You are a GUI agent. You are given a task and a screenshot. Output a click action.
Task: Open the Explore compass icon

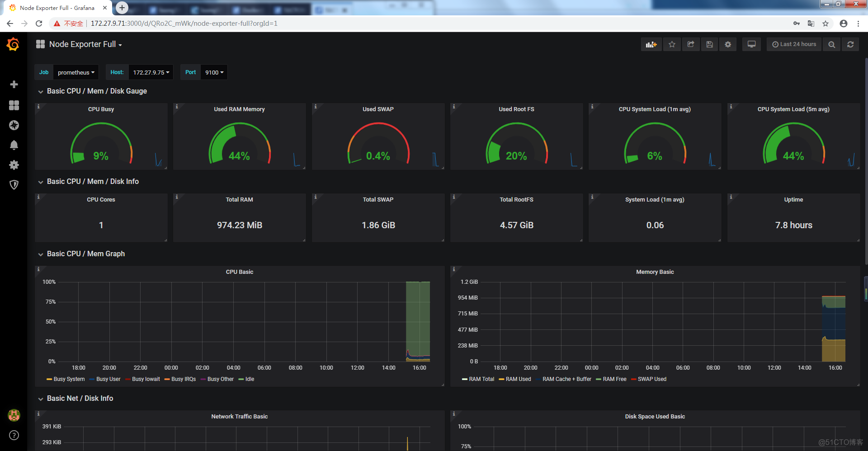click(x=14, y=125)
